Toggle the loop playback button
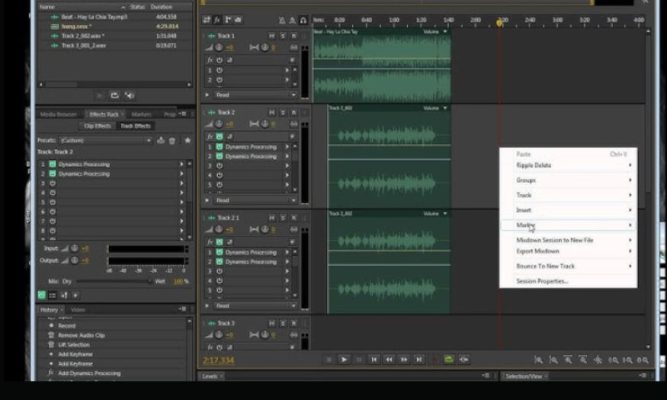The image size is (667, 400). click(448, 359)
